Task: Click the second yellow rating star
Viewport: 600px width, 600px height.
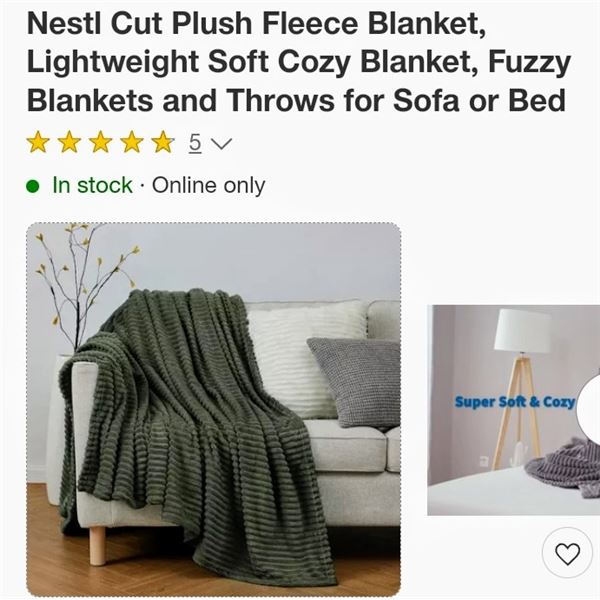Action: 69,142
